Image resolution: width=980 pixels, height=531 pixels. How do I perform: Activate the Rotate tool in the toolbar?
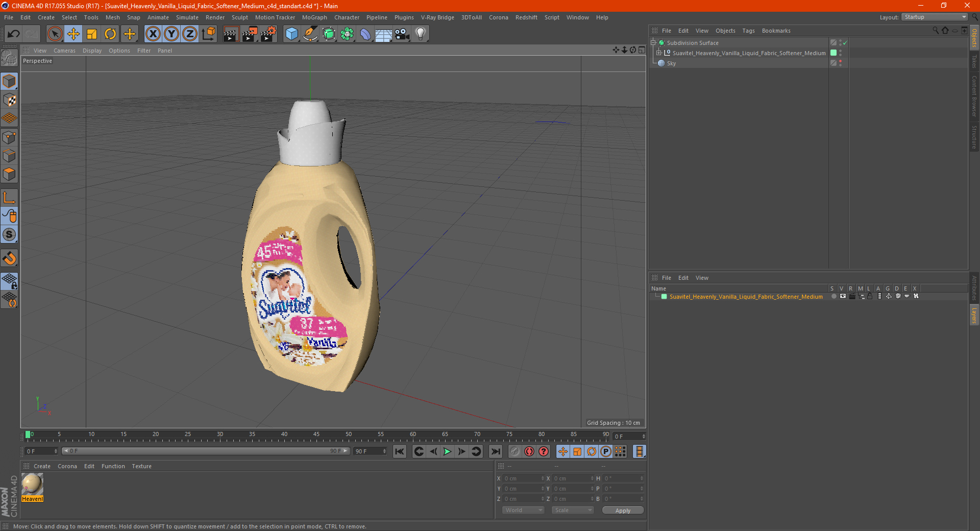110,34
